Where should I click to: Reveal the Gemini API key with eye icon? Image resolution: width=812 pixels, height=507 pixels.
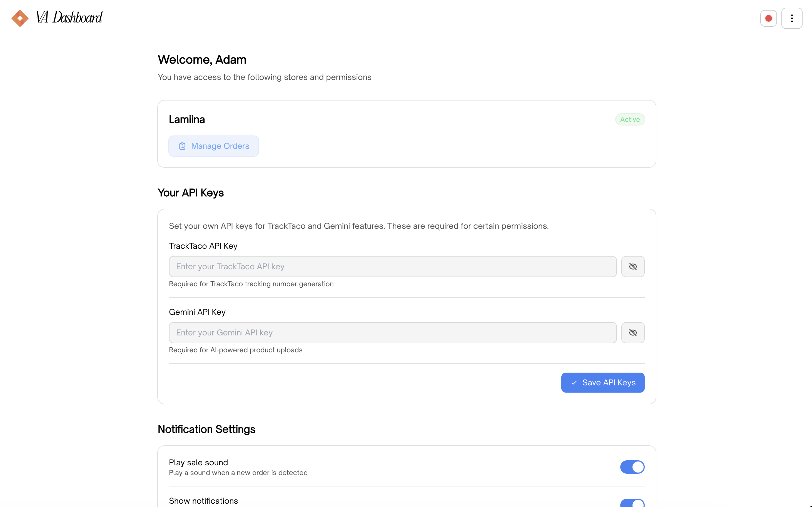click(632, 333)
